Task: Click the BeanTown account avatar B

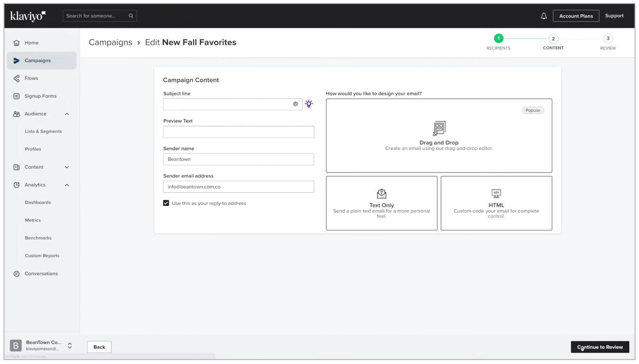Action: click(x=16, y=345)
